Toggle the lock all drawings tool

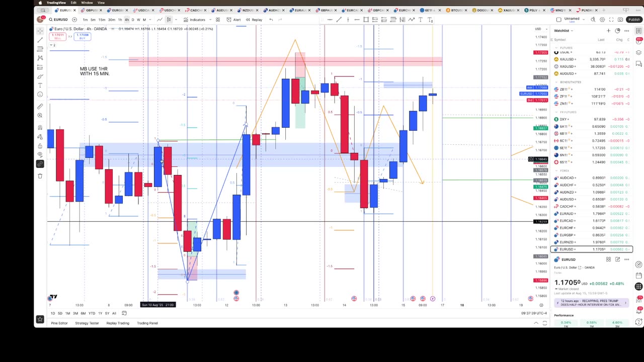[x=40, y=145]
